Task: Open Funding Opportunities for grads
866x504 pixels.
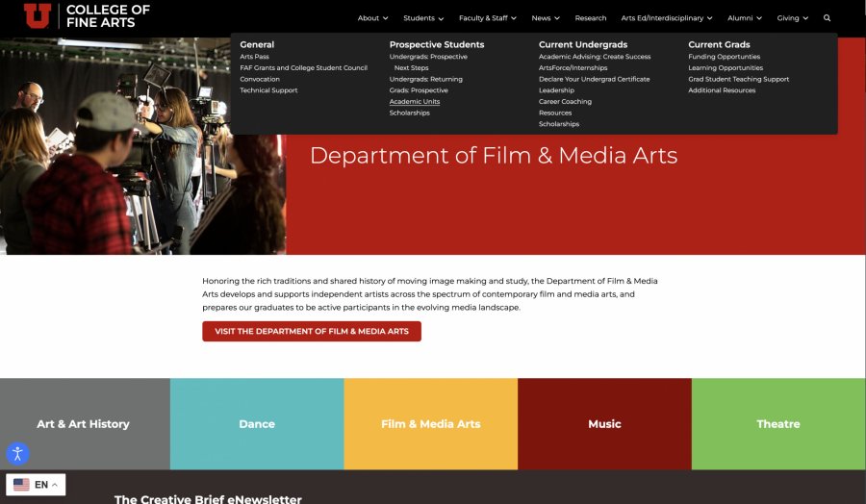Action: 724,57
